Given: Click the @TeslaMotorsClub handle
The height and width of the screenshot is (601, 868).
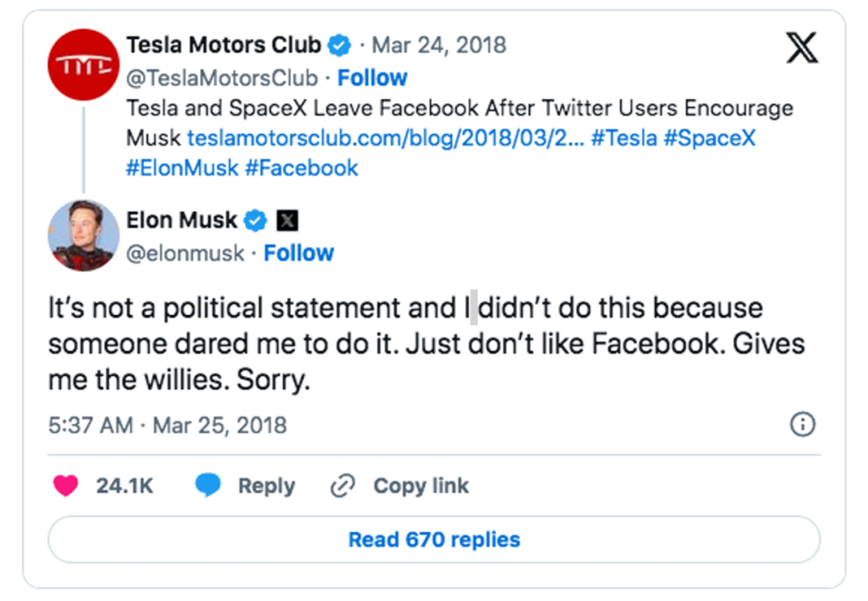Looking at the screenshot, I should 221,78.
